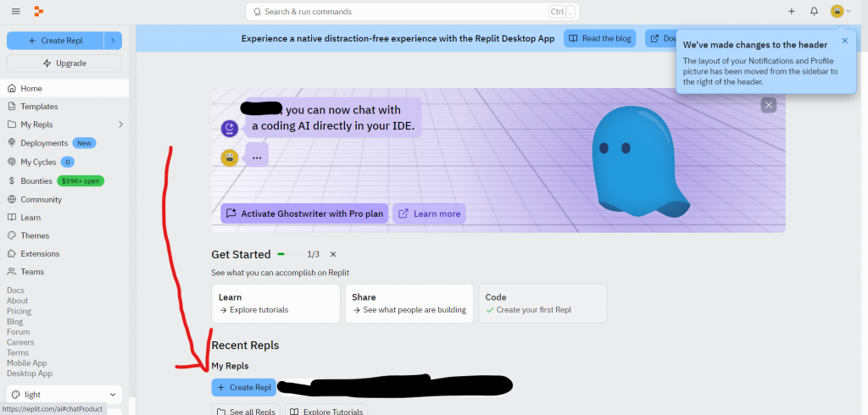The image size is (868, 415).
Task: Open the hamburger sidebar menu icon
Action: (x=15, y=11)
